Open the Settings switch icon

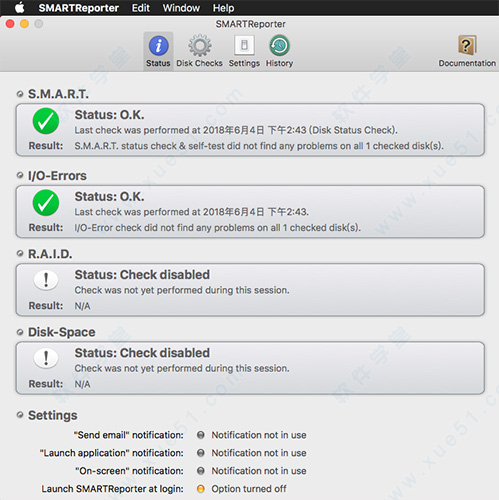244,46
